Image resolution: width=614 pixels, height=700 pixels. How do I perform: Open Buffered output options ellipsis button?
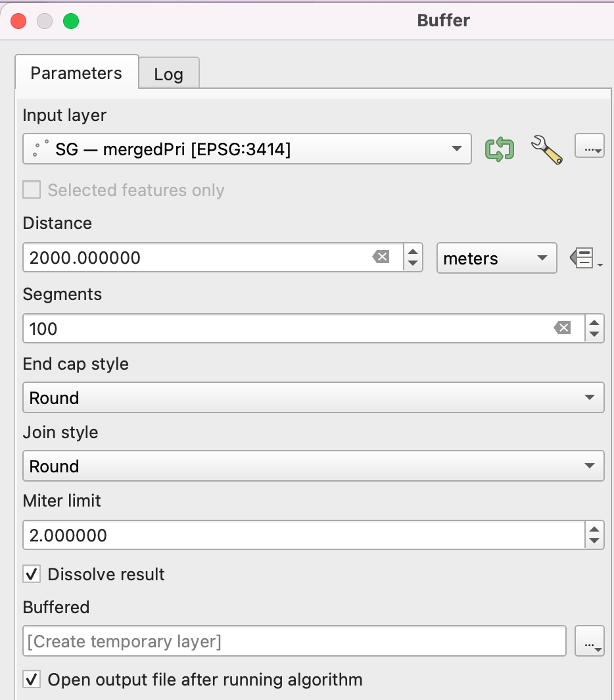tap(589, 641)
